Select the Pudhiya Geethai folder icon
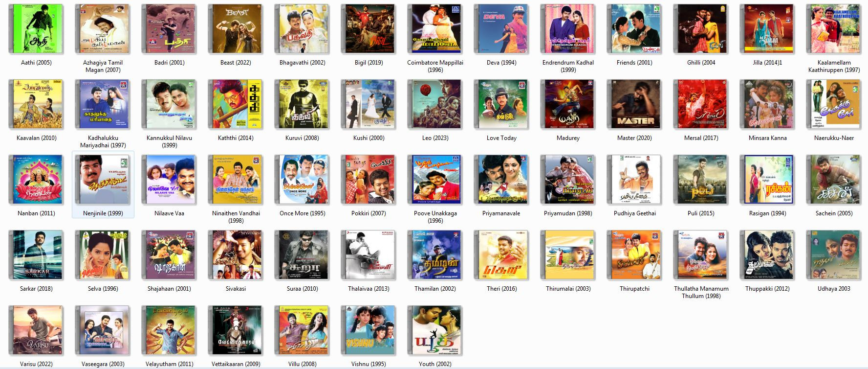Screen dimensions: 868x369 tap(634, 180)
